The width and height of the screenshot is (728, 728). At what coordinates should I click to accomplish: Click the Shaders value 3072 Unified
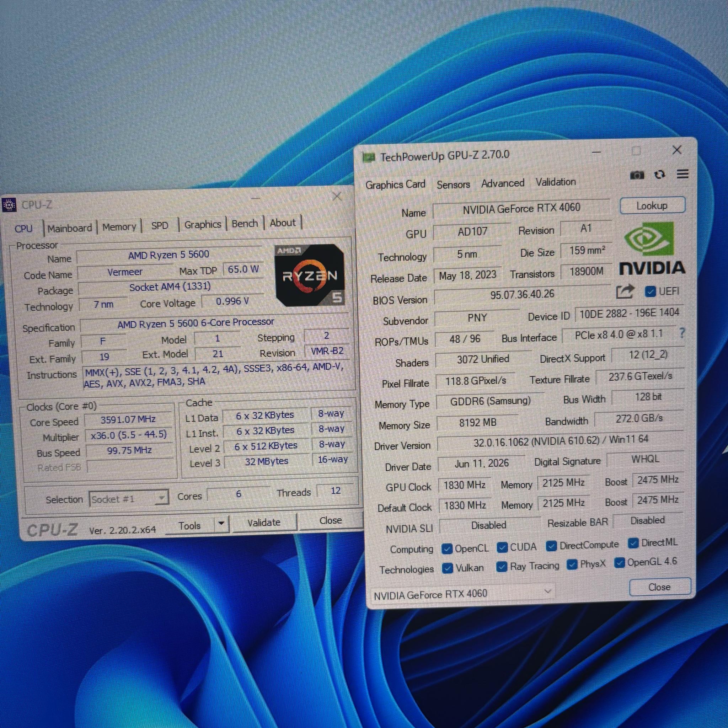pyautogui.click(x=483, y=359)
